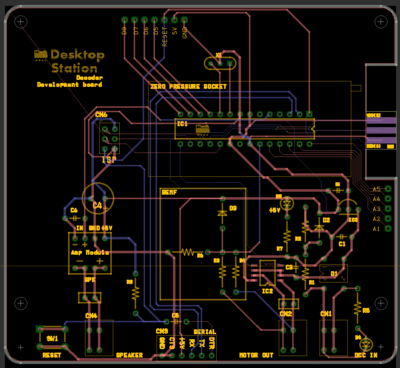The width and height of the screenshot is (400, 368).
Task: Click the train icon on IC1
Action: click(x=202, y=129)
